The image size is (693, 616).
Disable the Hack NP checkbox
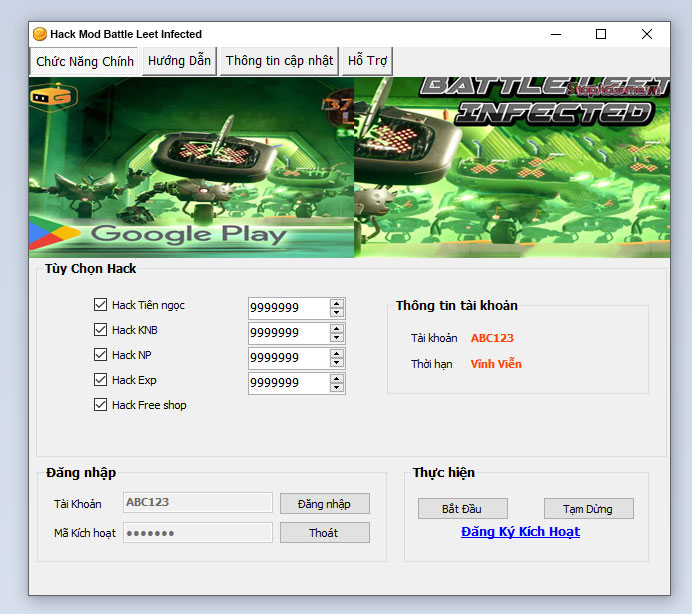pos(100,355)
